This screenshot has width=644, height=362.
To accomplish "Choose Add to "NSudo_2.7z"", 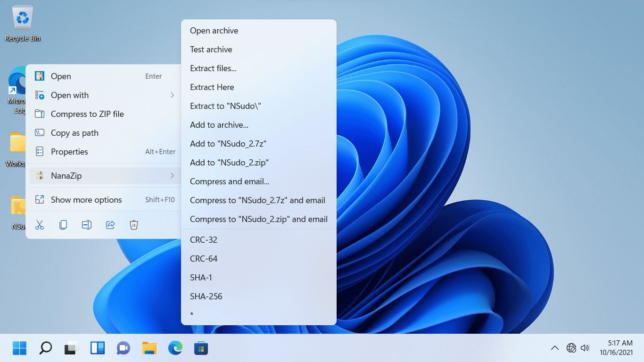I will pyautogui.click(x=229, y=143).
